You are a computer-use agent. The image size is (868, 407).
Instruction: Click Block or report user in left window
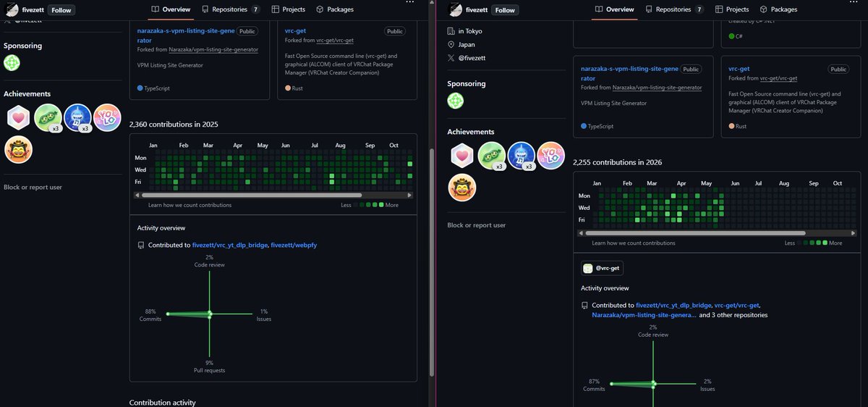coord(33,187)
